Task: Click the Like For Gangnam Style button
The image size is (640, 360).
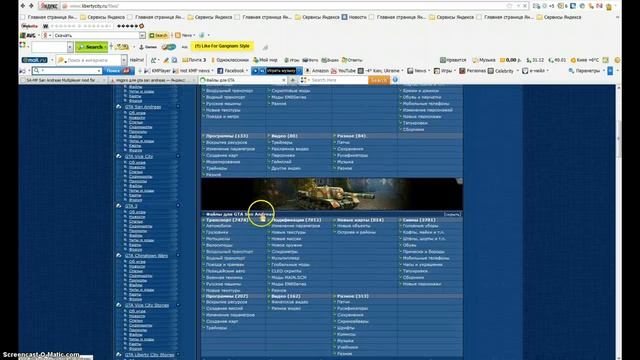Action: pos(222,46)
